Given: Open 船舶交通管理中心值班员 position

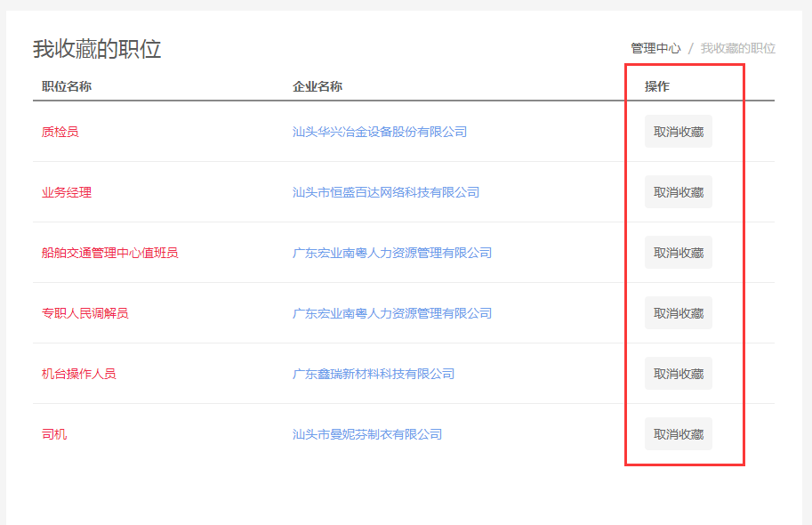Looking at the screenshot, I should pyautogui.click(x=109, y=253).
